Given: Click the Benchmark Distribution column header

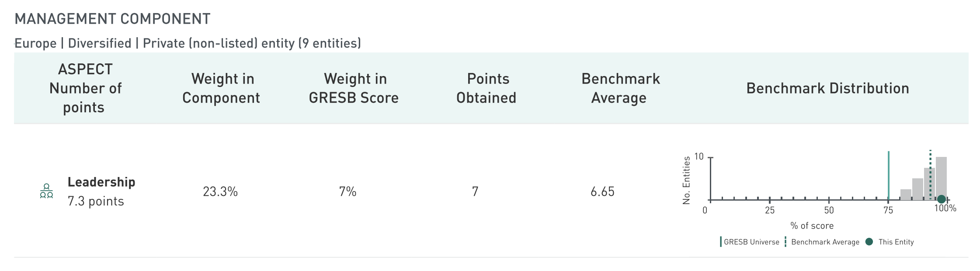Looking at the screenshot, I should (827, 88).
